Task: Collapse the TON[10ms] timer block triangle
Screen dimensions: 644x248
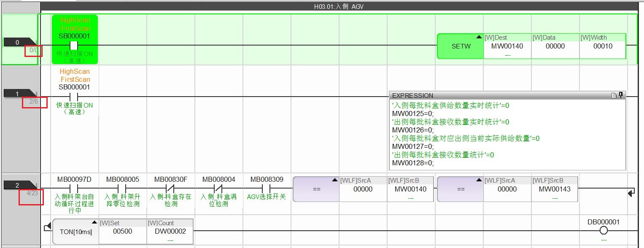Action: [x=94, y=222]
